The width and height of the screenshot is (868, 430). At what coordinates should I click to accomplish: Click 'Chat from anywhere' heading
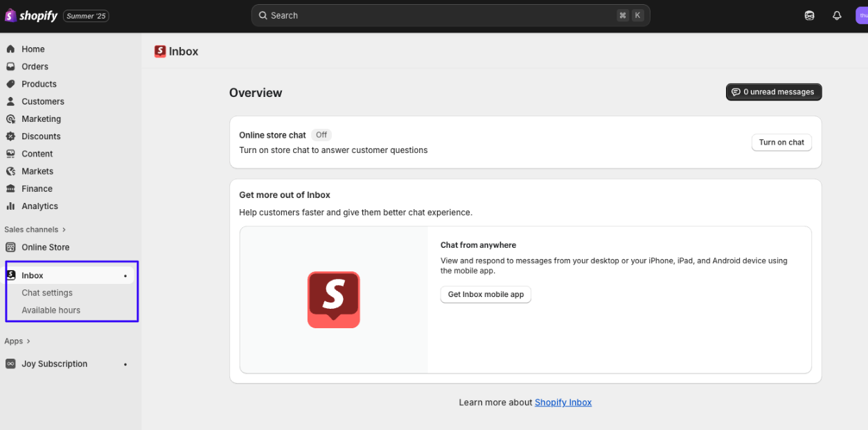click(x=478, y=245)
